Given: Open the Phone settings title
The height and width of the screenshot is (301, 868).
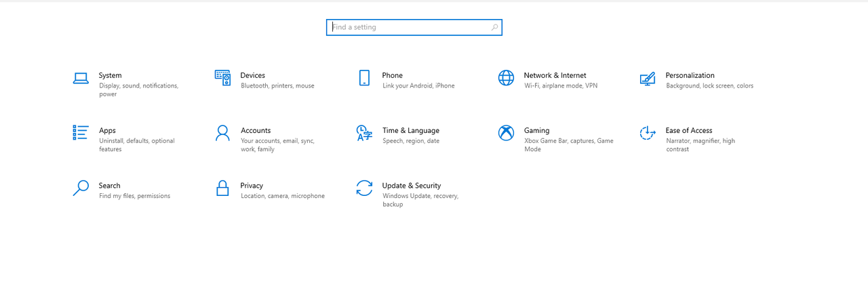Looking at the screenshot, I should pyautogui.click(x=393, y=75).
